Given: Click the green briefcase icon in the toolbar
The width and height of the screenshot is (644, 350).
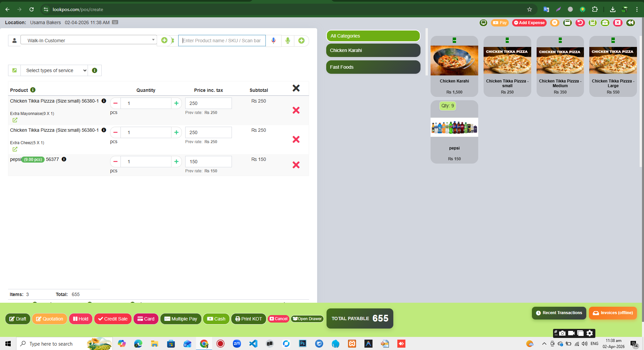Looking at the screenshot, I should point(605,23).
